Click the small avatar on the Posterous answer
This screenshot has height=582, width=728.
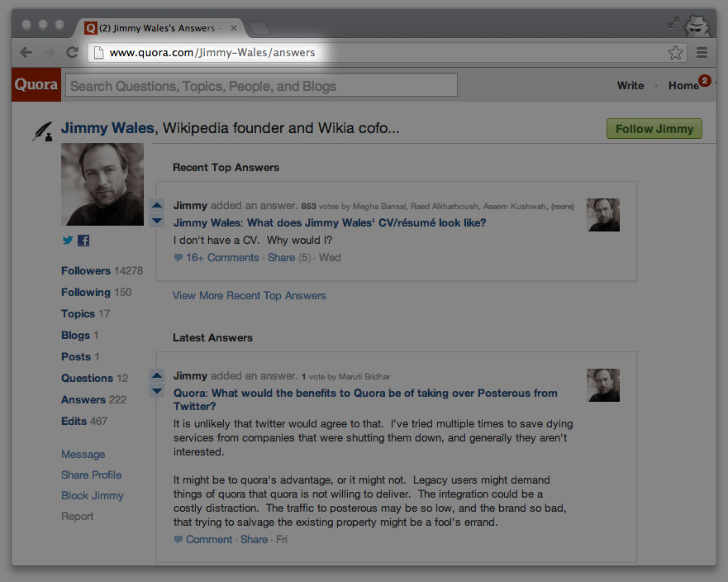point(603,385)
